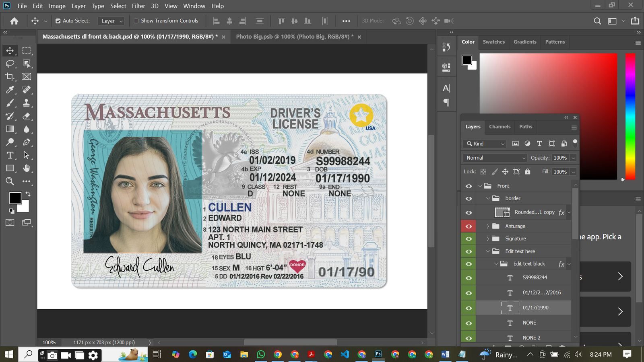Click the more options ellipsis in options bar
This screenshot has width=644, height=362.
point(346,21)
